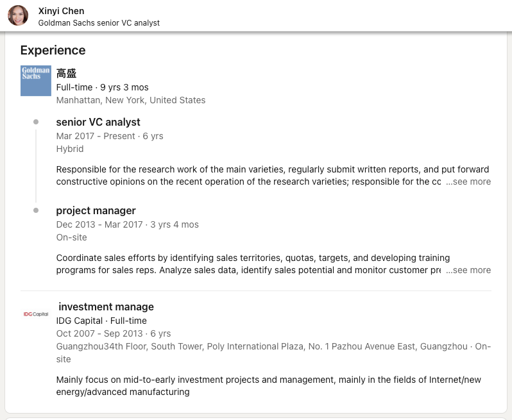The width and height of the screenshot is (512, 420).
Task: Click the Xinyi Chen name in header
Action: coord(61,11)
